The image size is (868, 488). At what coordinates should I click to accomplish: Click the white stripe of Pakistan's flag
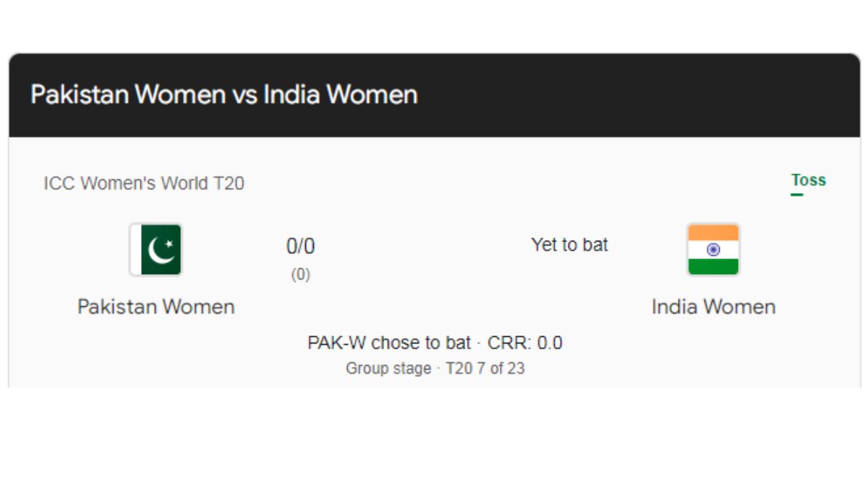click(x=136, y=249)
